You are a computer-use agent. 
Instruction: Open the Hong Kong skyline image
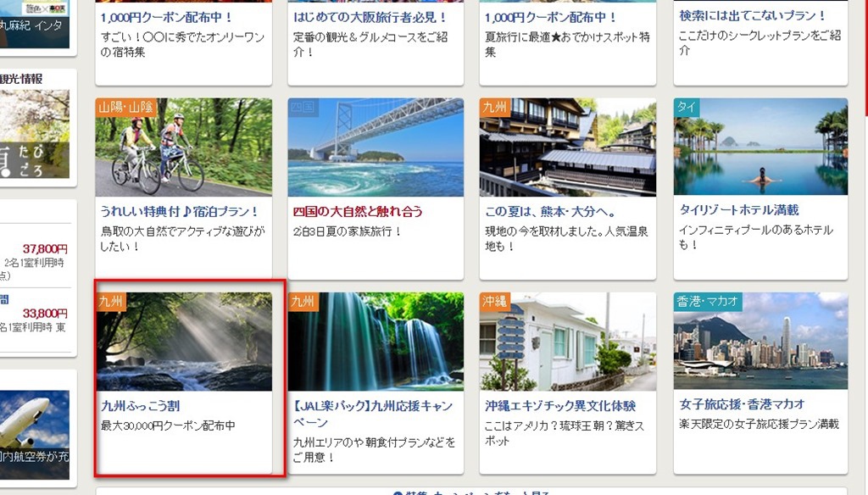(x=760, y=341)
